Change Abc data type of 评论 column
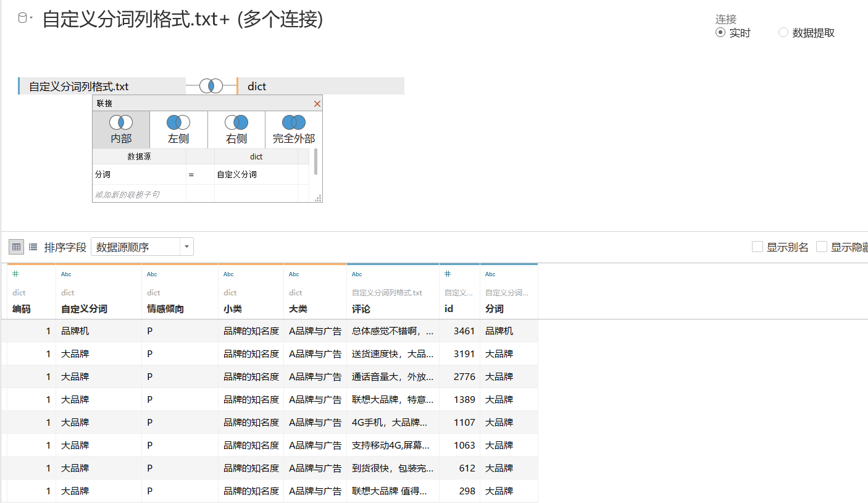This screenshot has width=868, height=503. [357, 274]
